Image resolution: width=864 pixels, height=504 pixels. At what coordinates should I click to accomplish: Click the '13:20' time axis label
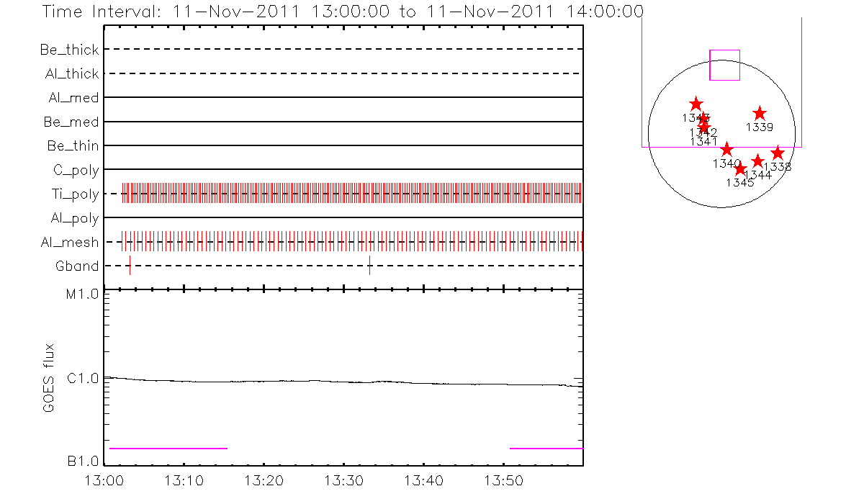pyautogui.click(x=265, y=480)
